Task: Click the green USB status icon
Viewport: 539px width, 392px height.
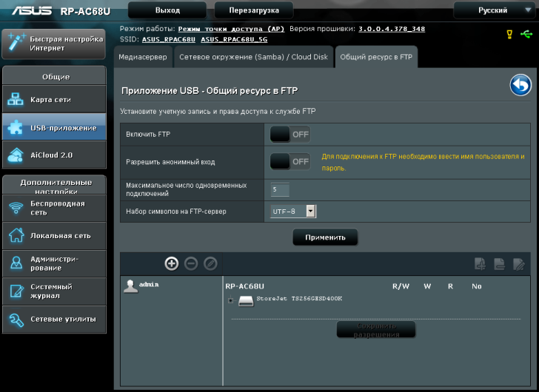Action: coord(526,34)
